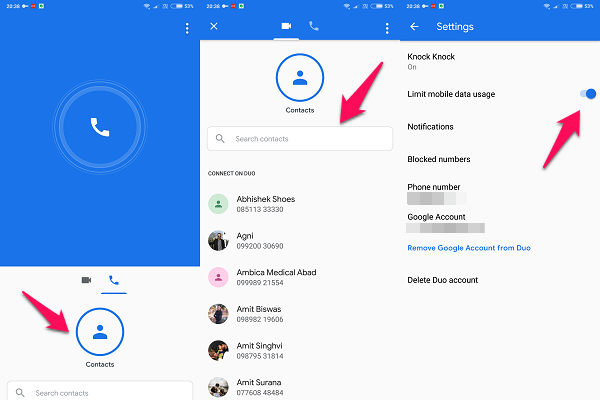Viewport: 600px width, 400px height.
Task: Tap Amit Biswas profile photo
Action: (x=218, y=314)
